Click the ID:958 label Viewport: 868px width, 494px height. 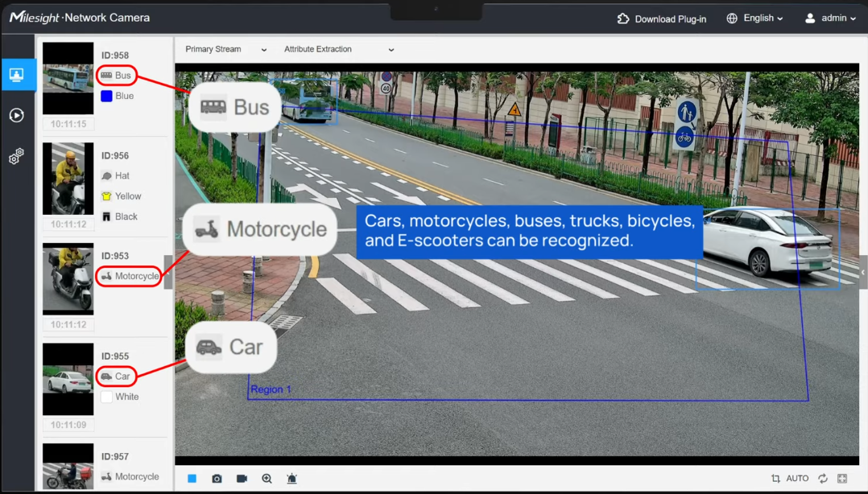(114, 56)
